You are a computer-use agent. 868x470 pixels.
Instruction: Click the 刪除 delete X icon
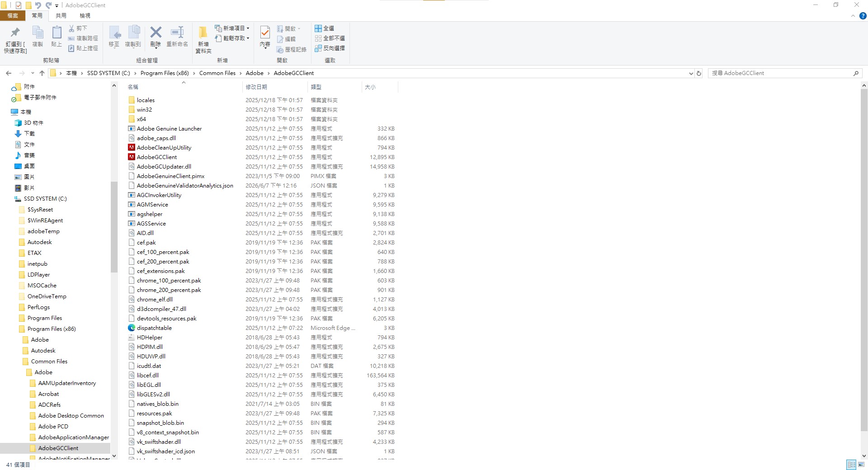[156, 32]
